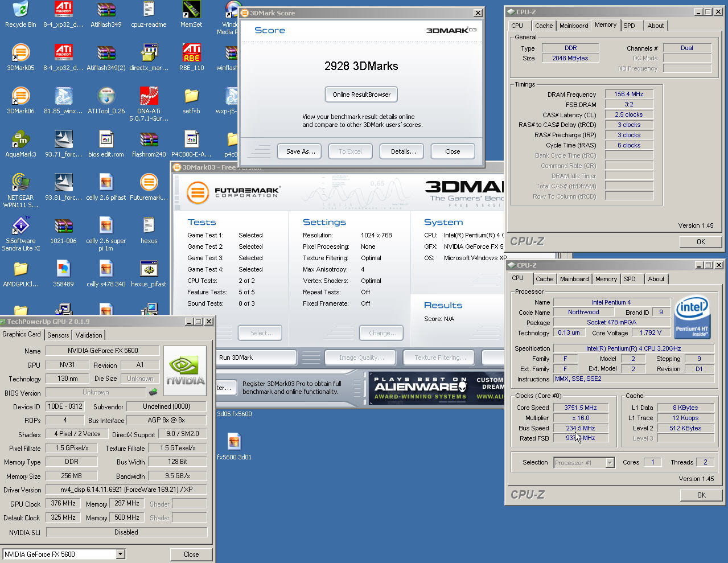The height and width of the screenshot is (563, 728).
Task: Open the Processor #1 selection dropdown
Action: click(610, 463)
